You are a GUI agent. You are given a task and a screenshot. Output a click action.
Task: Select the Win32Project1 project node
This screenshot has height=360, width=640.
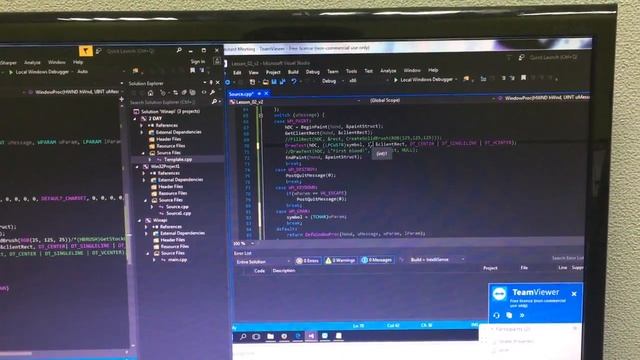pos(165,166)
